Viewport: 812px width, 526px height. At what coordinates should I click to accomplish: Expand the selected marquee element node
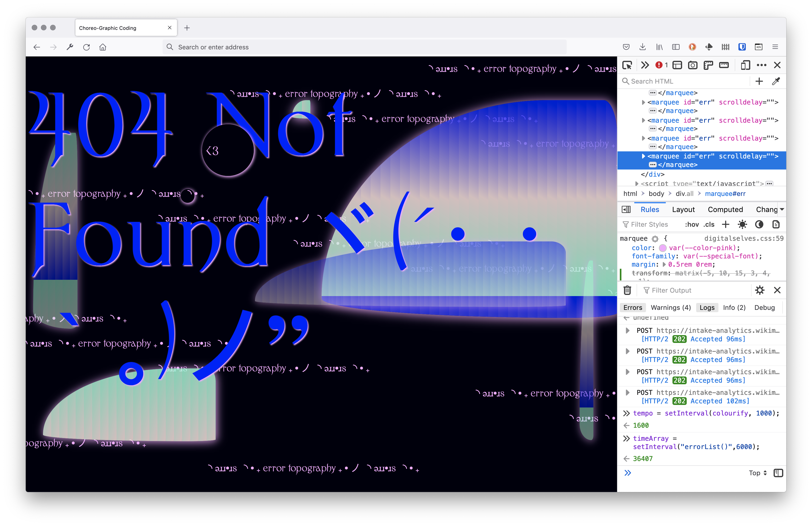643,156
